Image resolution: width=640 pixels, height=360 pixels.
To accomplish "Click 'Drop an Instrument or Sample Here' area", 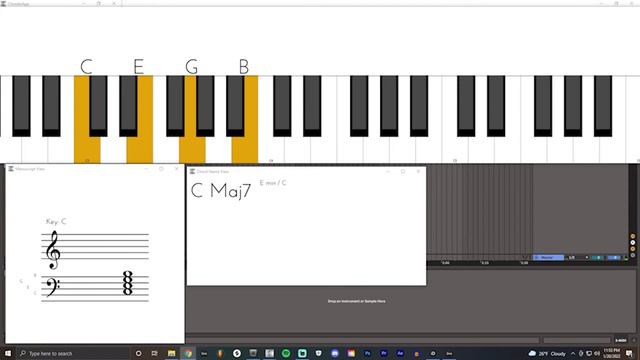I will (356, 301).
